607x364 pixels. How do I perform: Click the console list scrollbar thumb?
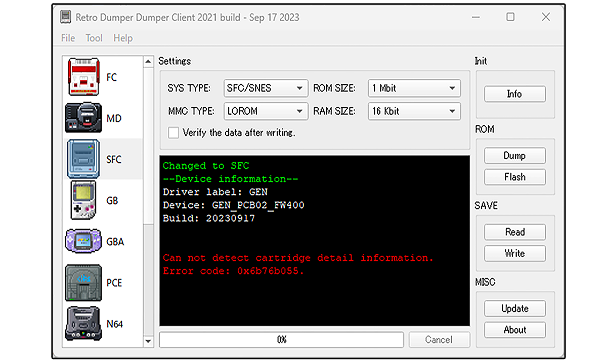pyautogui.click(x=148, y=146)
